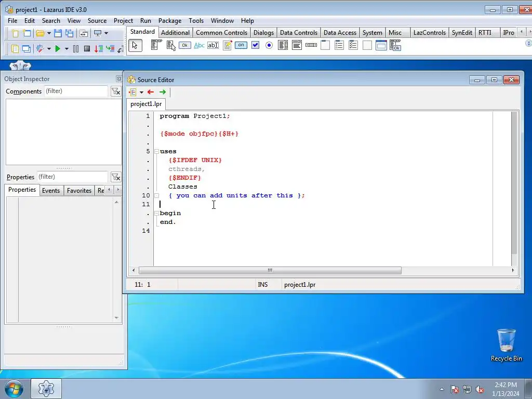The image size is (532, 399).
Task: Click the Save All icon
Action: 69,33
